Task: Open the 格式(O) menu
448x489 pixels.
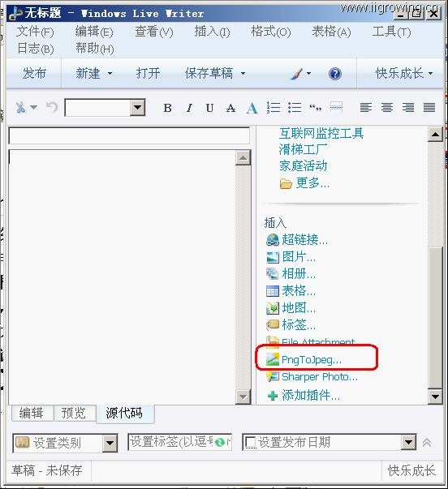Action: [x=271, y=32]
